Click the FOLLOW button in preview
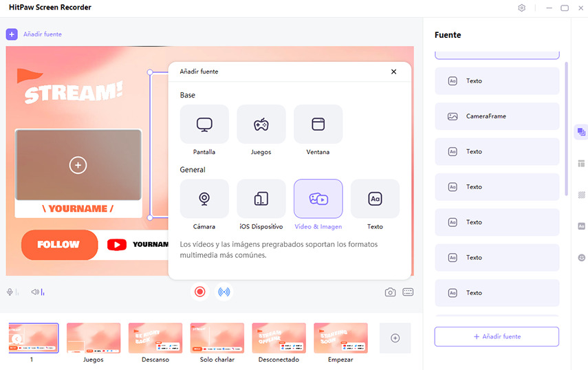 [59, 245]
